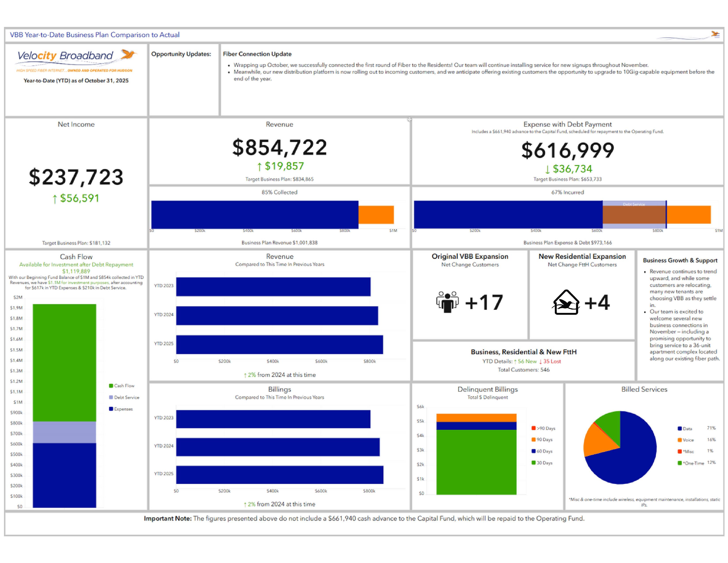Click the house with bird icon
The height and width of the screenshot is (563, 728).
(x=566, y=302)
